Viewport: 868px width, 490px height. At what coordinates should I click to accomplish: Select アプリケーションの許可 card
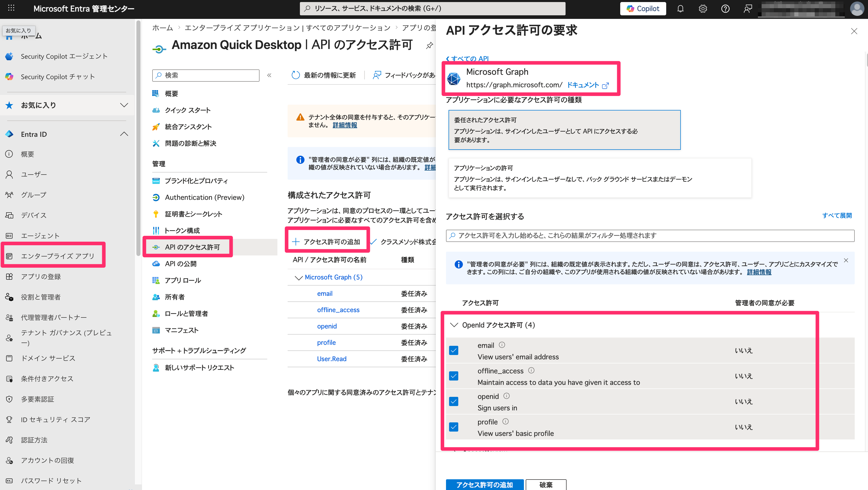(x=600, y=178)
